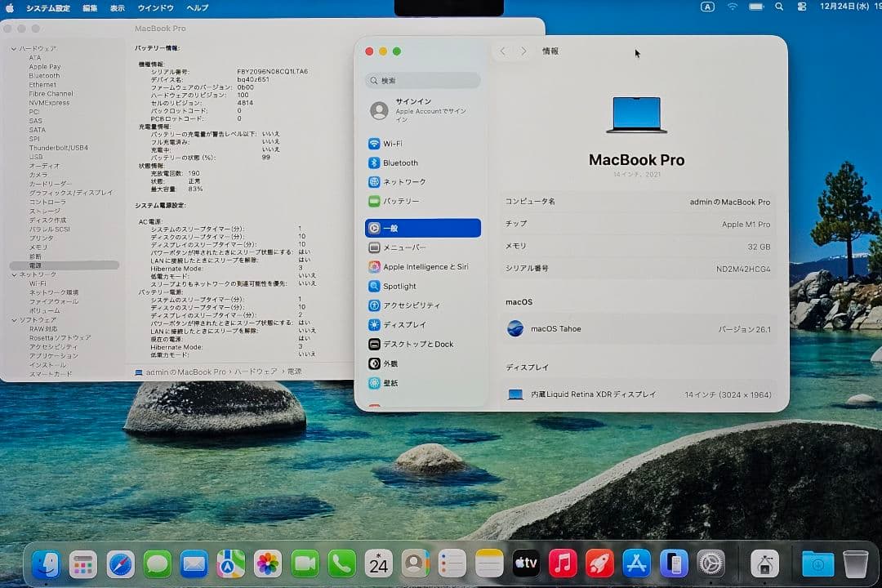
Task: Click the 検索 search field in System Settings
Action: [421, 81]
